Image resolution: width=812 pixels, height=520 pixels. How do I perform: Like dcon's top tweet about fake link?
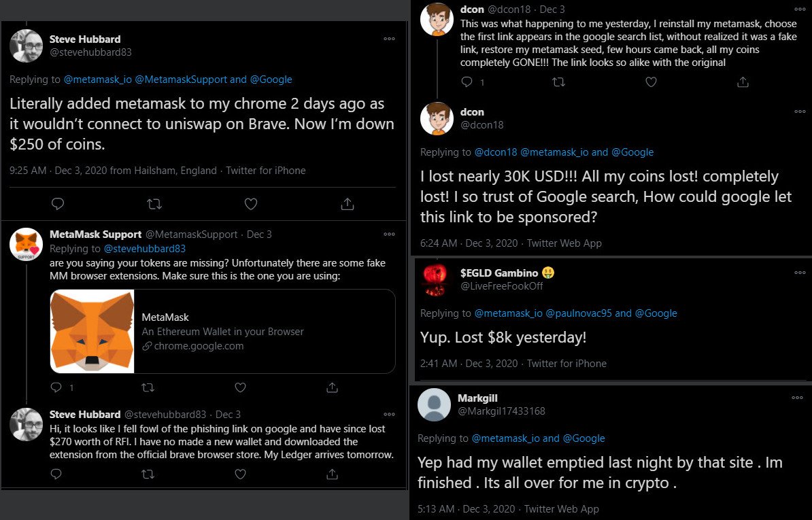click(x=651, y=82)
